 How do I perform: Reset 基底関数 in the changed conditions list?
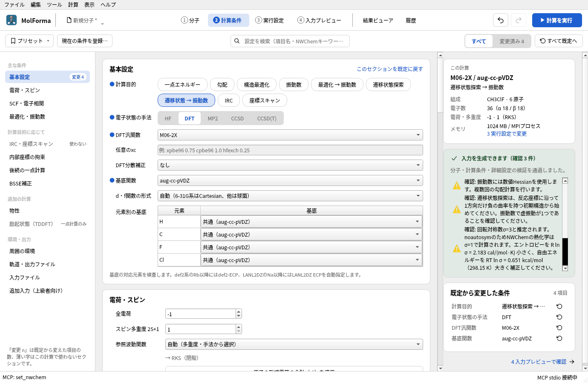[x=559, y=338]
